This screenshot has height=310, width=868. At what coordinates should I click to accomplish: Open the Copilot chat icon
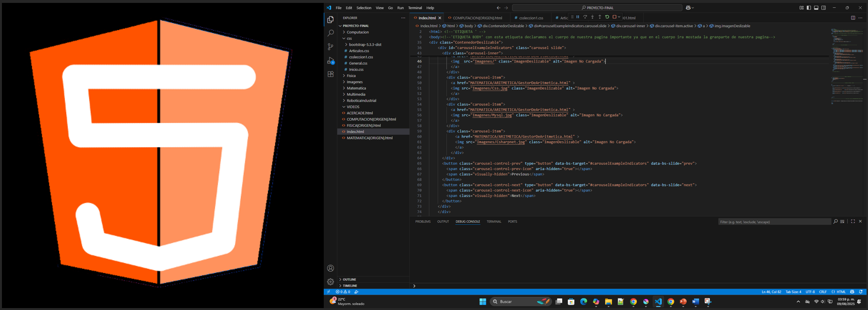[x=688, y=8]
